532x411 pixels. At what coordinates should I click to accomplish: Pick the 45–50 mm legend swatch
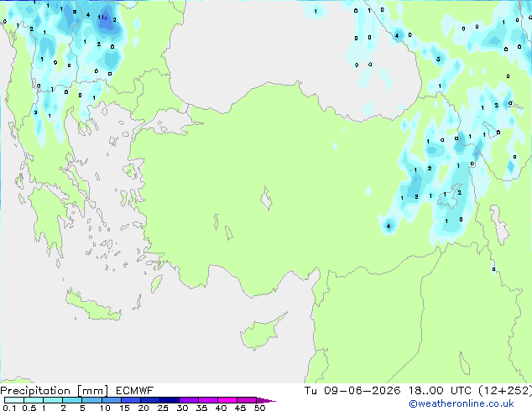(247, 400)
